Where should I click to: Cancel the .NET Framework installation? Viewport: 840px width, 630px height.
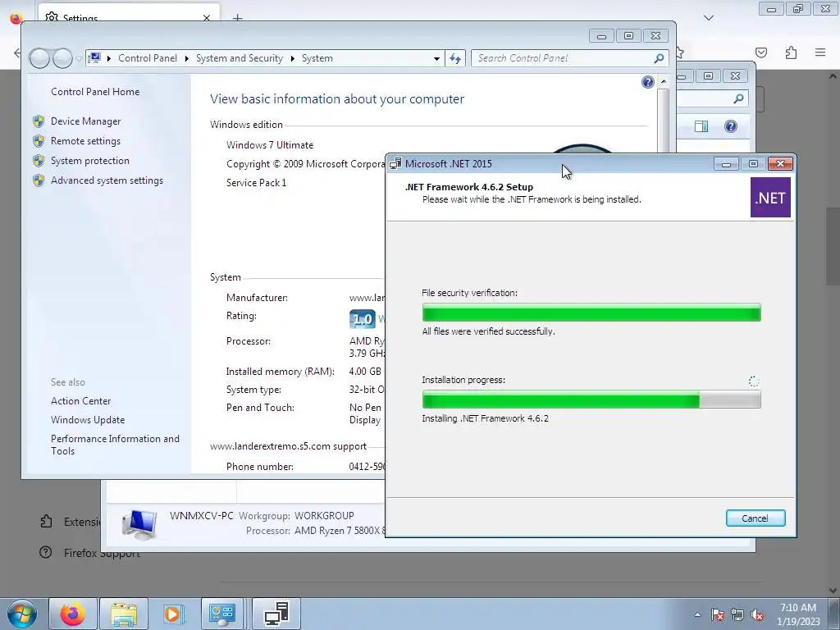(756, 518)
